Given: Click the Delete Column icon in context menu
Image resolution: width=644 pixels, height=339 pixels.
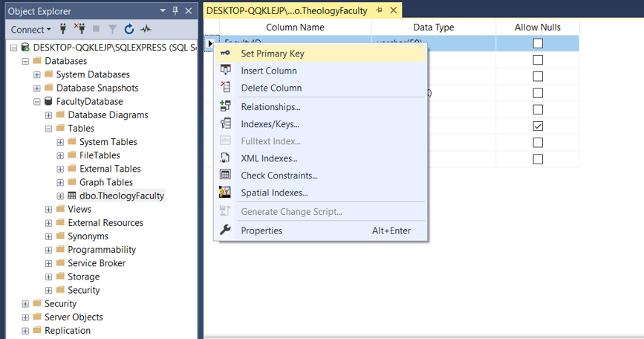Looking at the screenshot, I should 225,87.
